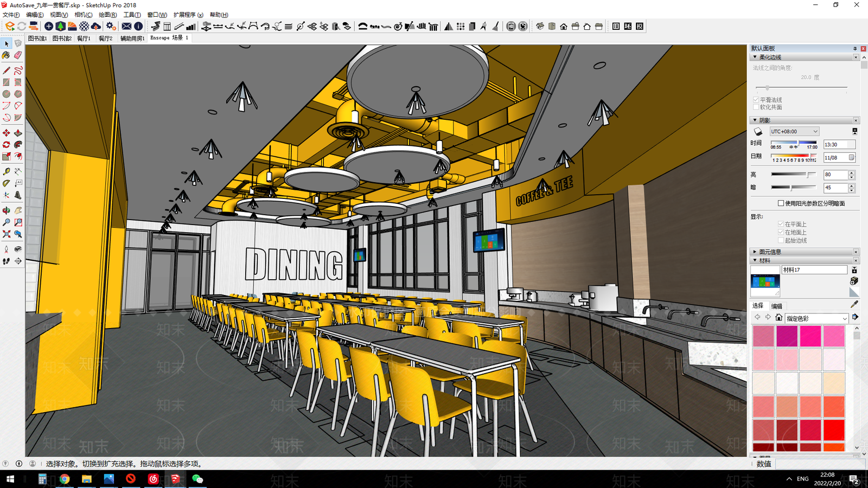Select the Rotate tool
868x488 pixels.
(7, 145)
